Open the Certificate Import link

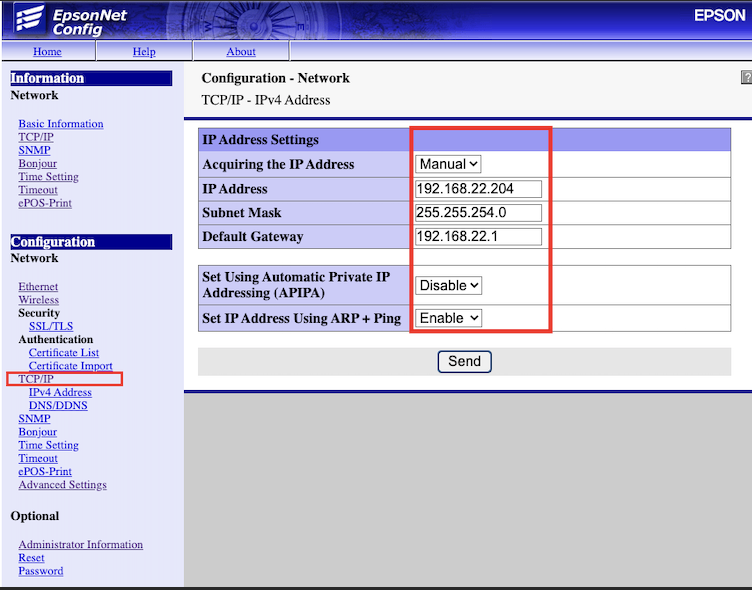(x=70, y=366)
